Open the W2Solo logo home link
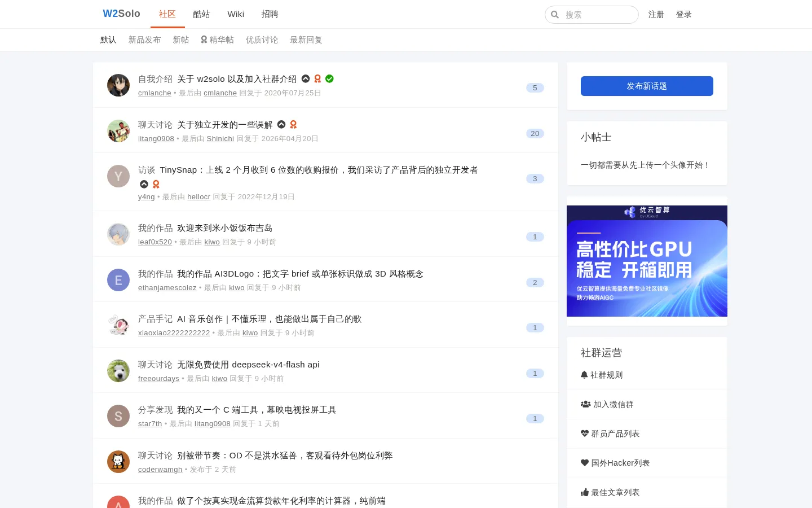The width and height of the screenshot is (812, 508). 121,14
